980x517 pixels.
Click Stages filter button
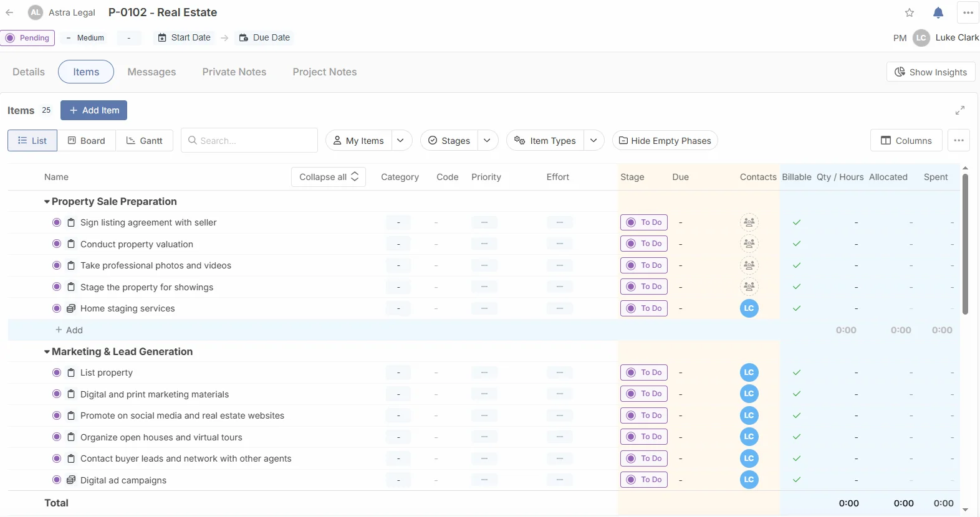449,141
